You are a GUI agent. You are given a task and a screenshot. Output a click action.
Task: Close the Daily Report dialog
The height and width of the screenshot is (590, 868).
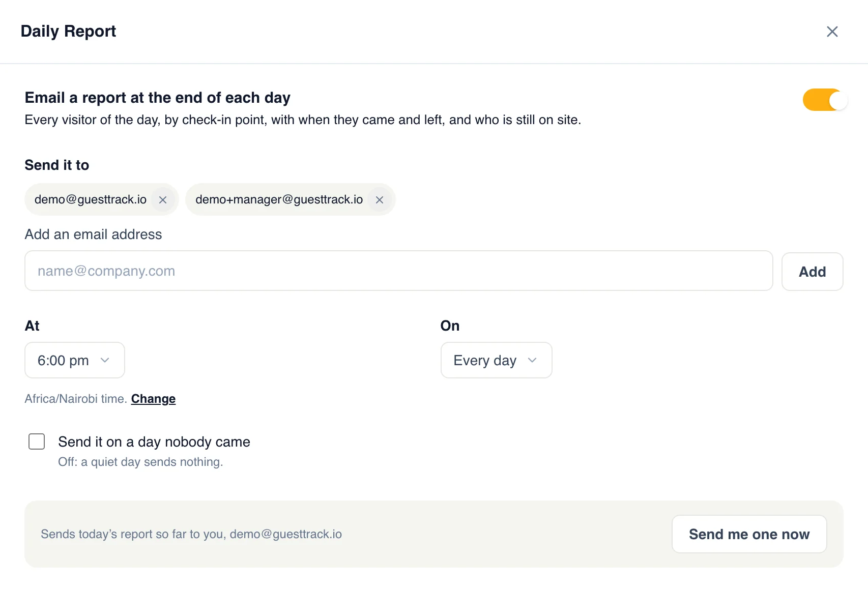pos(832,32)
